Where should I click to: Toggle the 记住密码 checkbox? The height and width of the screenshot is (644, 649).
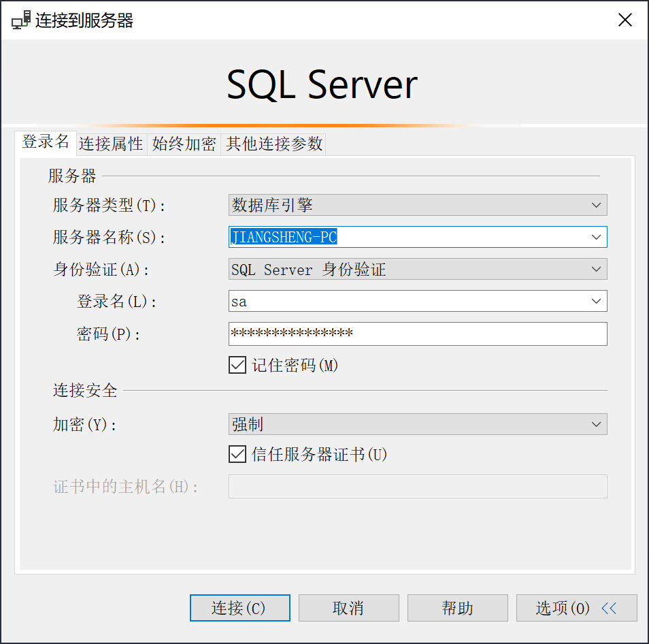(237, 366)
